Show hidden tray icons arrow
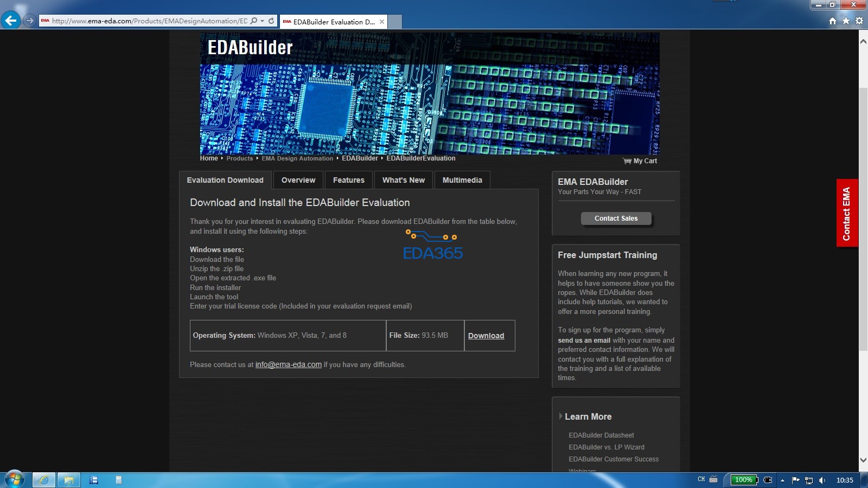868x488 pixels. tap(782, 480)
